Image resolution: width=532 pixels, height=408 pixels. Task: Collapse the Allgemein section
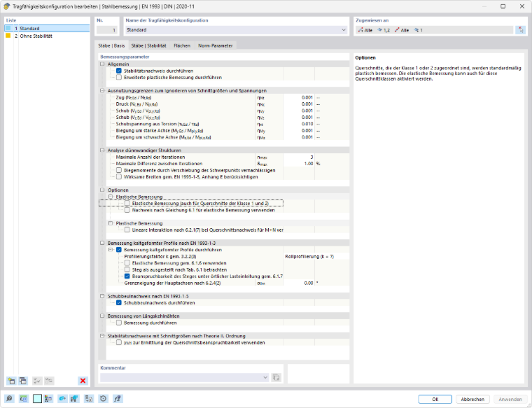[102, 64]
